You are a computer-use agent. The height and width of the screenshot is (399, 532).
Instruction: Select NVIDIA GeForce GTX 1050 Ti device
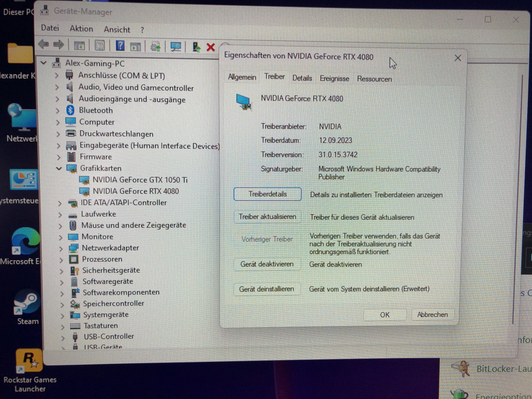[140, 180]
